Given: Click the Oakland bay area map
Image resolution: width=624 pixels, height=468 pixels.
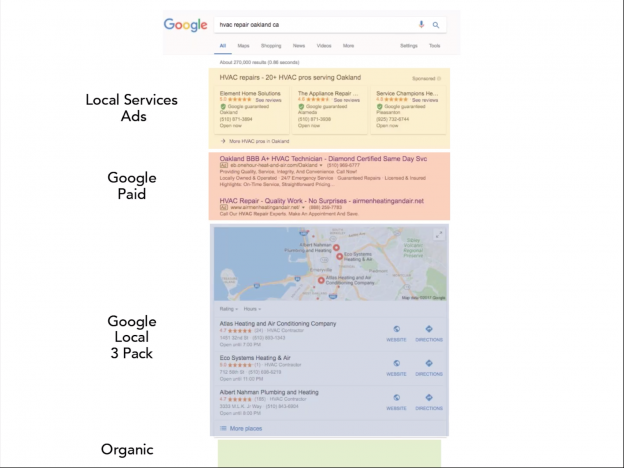Looking at the screenshot, I should (330, 263).
